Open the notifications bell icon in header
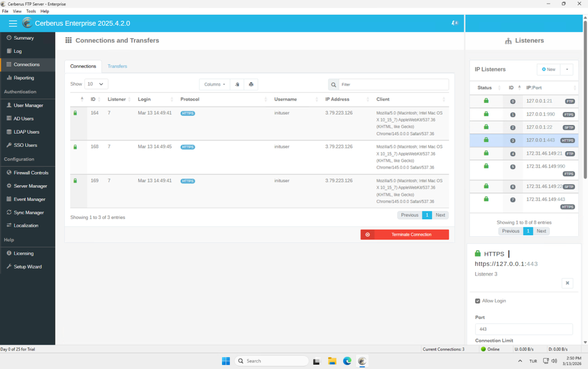The width and height of the screenshot is (588, 369). click(454, 23)
